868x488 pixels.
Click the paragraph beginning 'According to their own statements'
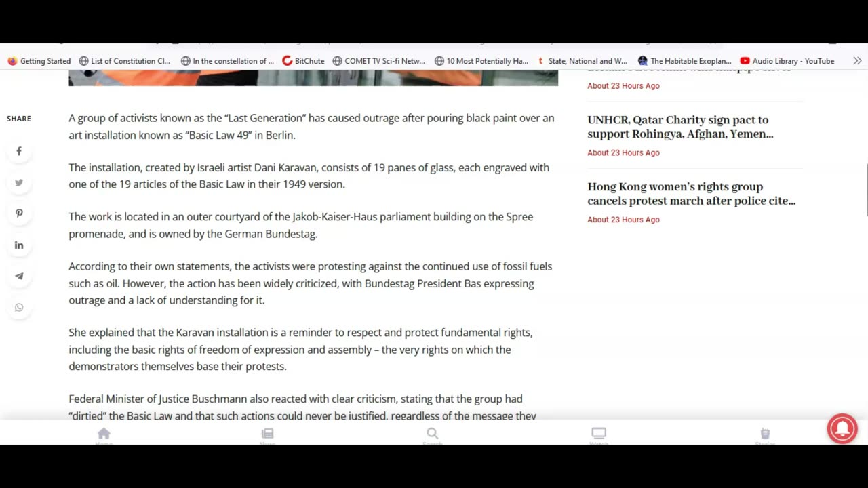(311, 283)
